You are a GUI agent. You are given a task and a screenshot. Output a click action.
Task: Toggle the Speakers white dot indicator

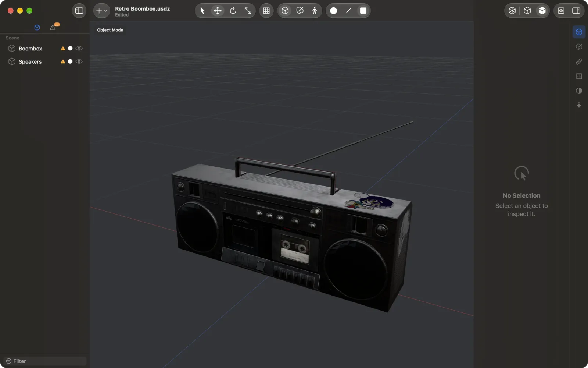[70, 61]
